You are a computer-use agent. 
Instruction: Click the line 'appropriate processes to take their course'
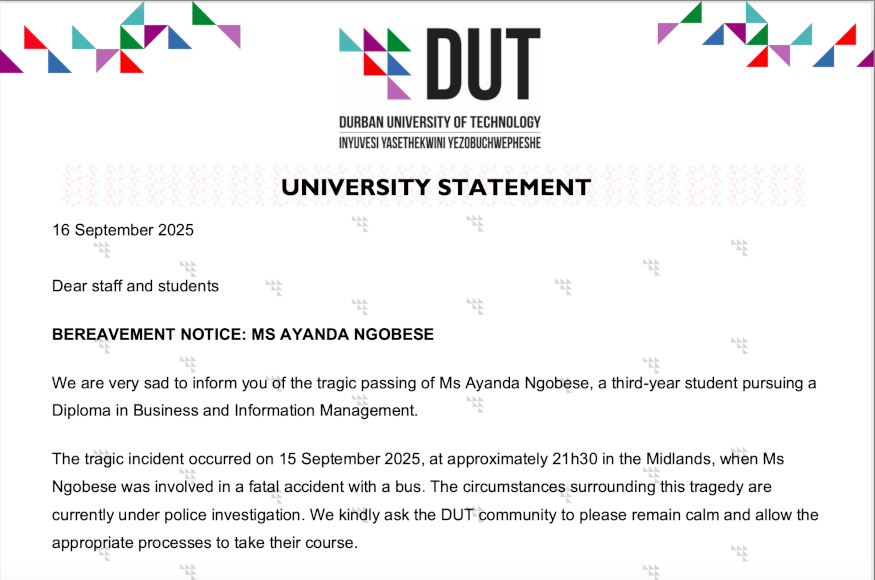coord(203,543)
